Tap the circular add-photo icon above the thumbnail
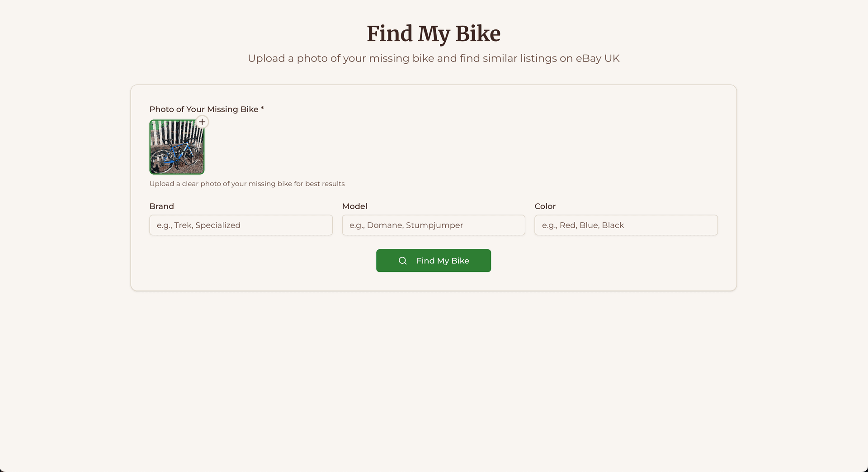Image resolution: width=868 pixels, height=472 pixels. (x=202, y=122)
